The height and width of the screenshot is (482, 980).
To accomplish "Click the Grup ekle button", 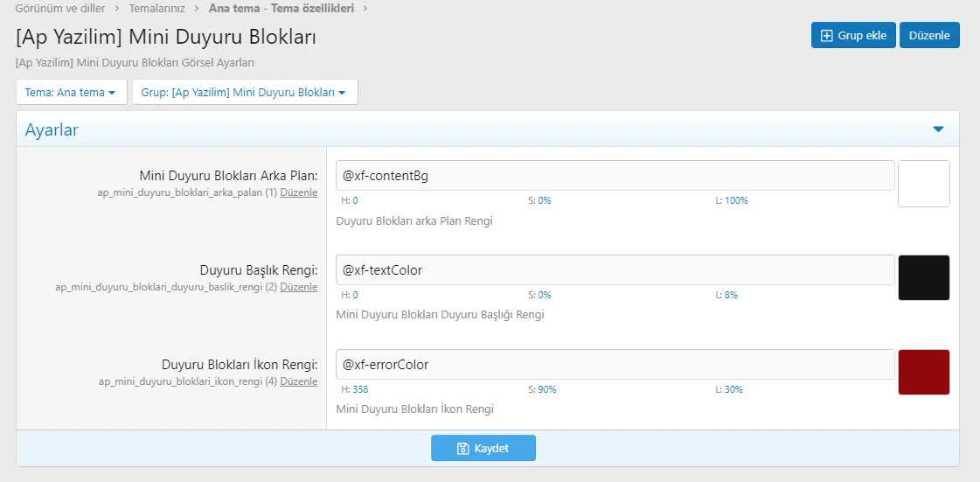I will pos(853,35).
